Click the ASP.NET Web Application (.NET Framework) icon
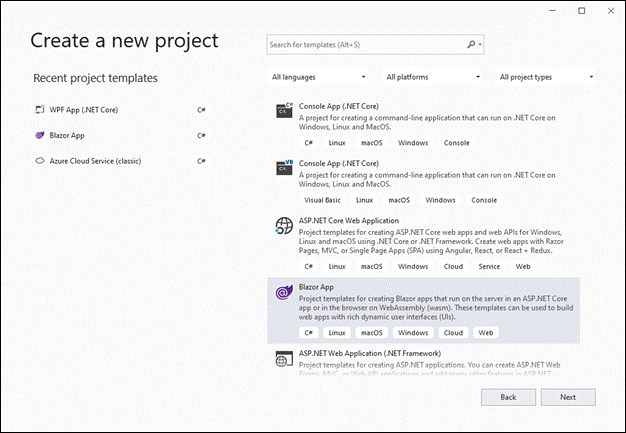626x433 pixels. point(284,358)
